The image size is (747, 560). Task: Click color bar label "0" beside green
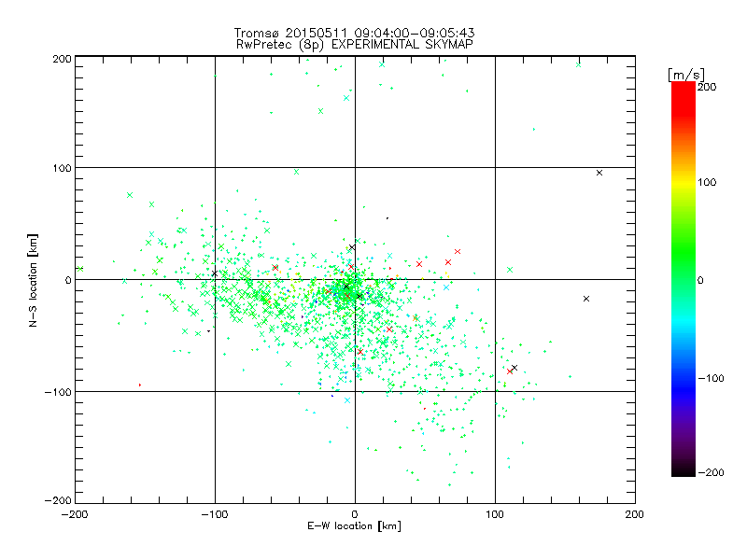(700, 280)
